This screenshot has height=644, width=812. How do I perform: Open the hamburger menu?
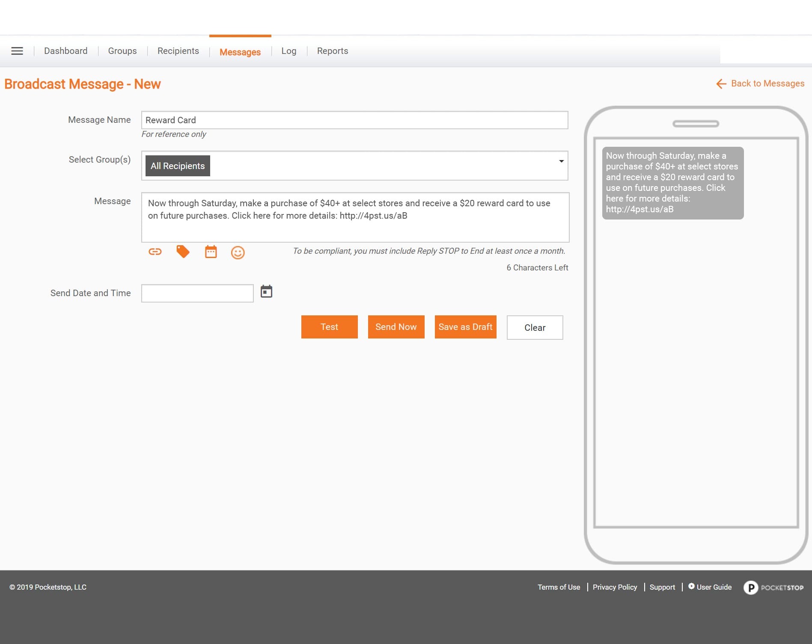click(17, 51)
